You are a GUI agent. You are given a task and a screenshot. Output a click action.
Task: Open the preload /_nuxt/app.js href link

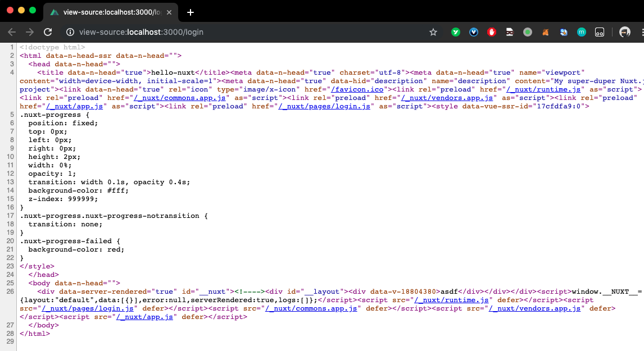pos(74,106)
